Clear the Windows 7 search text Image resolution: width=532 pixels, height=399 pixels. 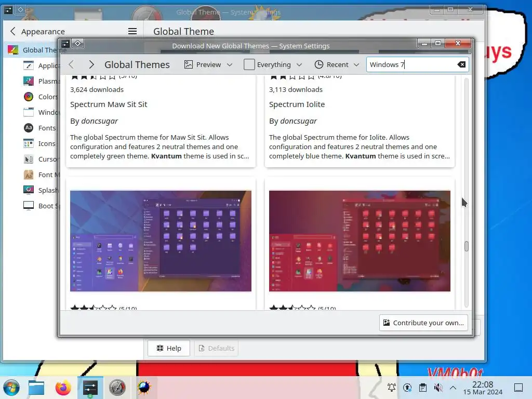pos(461,64)
